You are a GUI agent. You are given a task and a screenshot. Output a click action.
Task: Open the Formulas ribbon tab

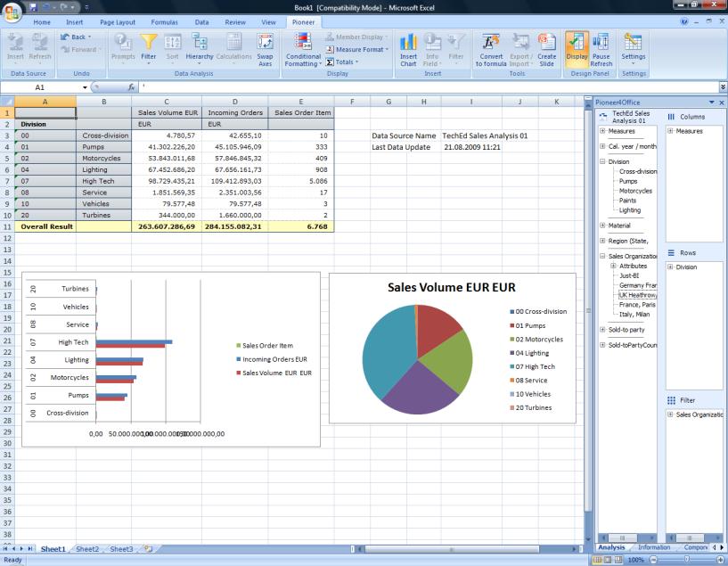(164, 21)
